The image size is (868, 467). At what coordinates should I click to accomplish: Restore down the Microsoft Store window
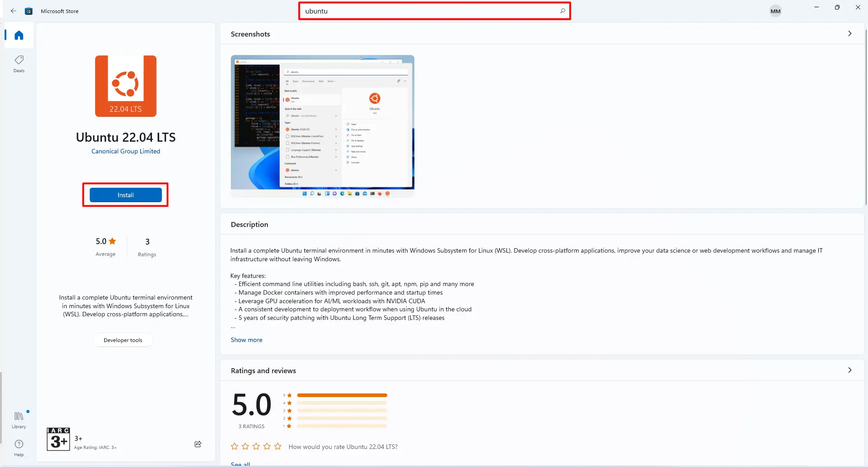click(837, 7)
